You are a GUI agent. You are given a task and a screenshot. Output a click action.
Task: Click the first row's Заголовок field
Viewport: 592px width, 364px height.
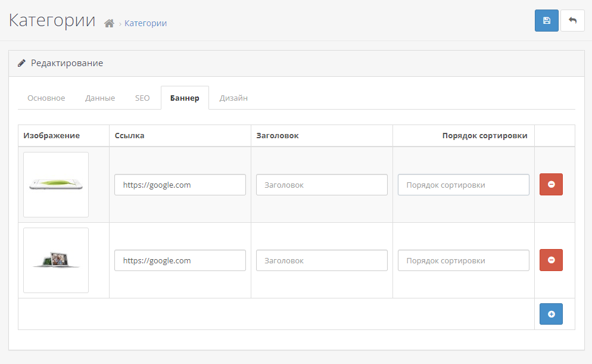click(322, 185)
